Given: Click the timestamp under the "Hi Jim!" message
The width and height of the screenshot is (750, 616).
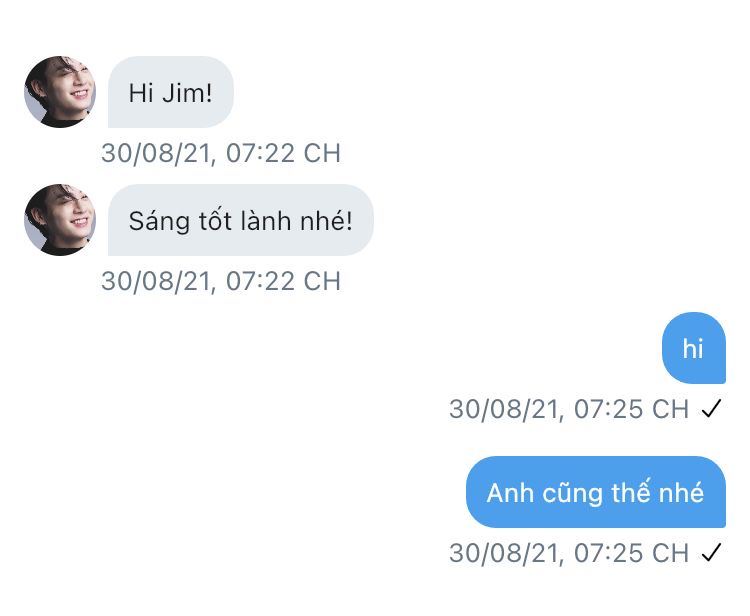Looking at the screenshot, I should 221,153.
